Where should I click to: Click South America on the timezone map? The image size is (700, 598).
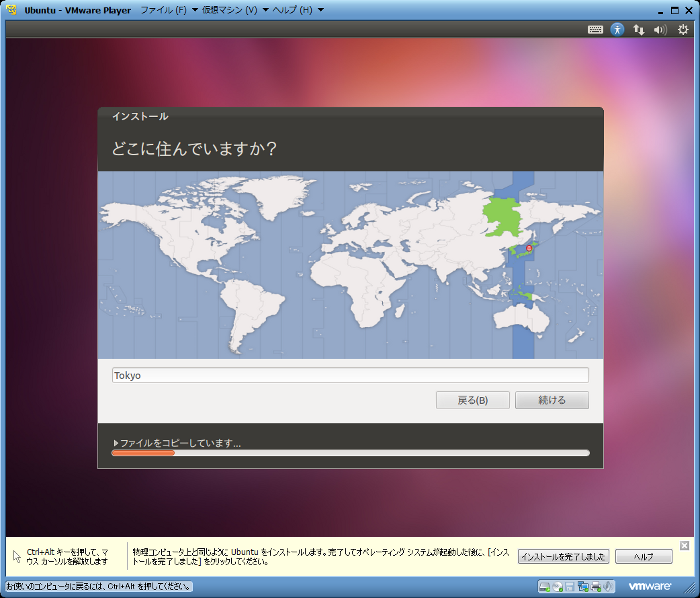click(x=250, y=310)
